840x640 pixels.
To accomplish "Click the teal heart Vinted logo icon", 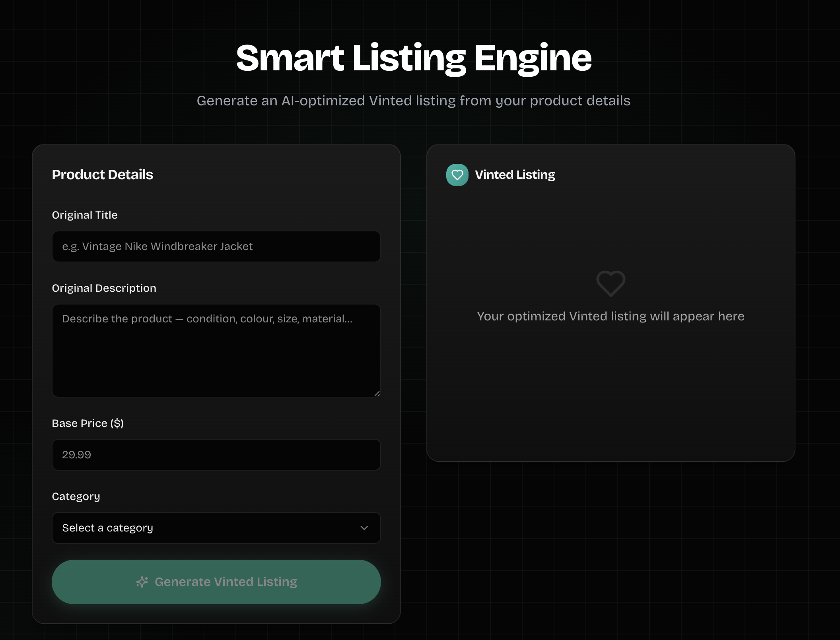I will pos(457,175).
